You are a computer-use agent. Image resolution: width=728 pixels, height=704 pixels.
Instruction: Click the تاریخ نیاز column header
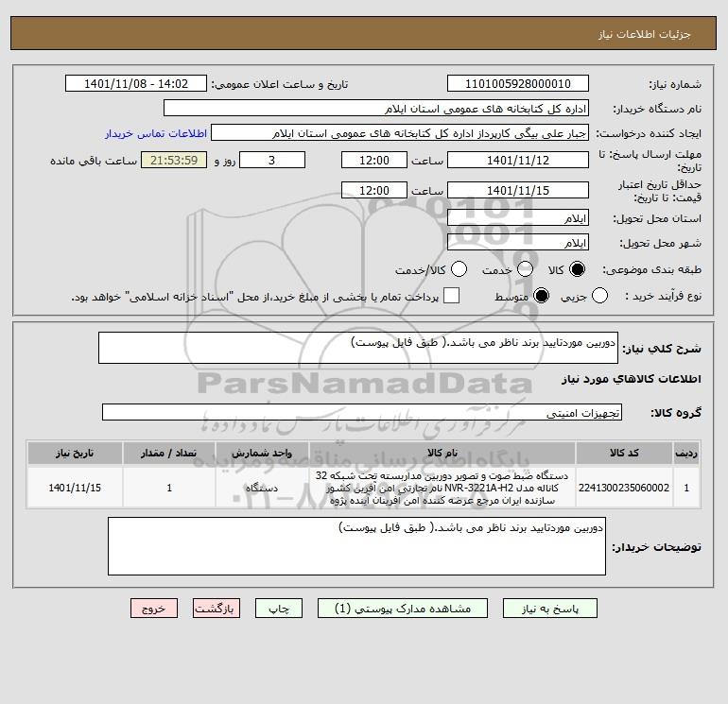[75, 453]
